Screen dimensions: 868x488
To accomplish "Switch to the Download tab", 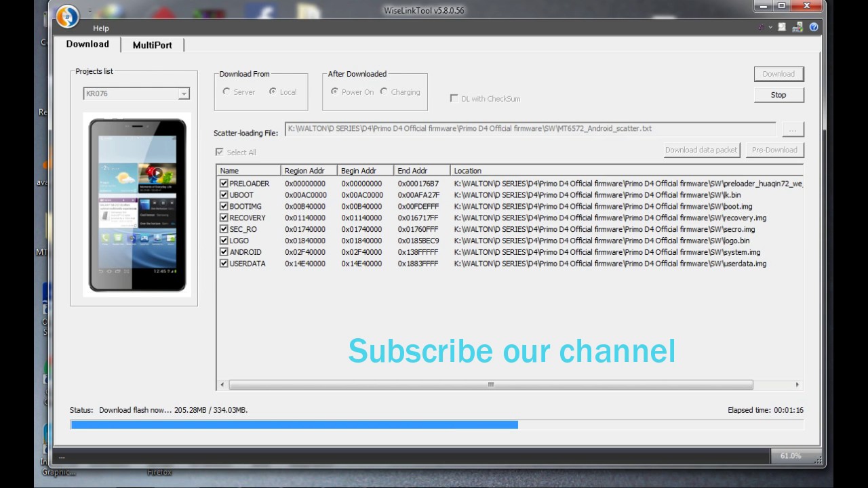I will tap(87, 44).
